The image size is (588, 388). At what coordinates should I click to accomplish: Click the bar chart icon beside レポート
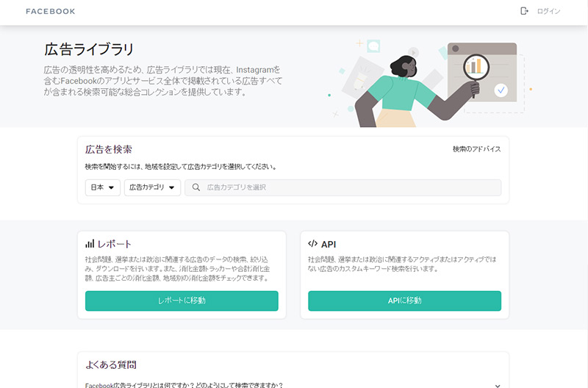pos(90,244)
